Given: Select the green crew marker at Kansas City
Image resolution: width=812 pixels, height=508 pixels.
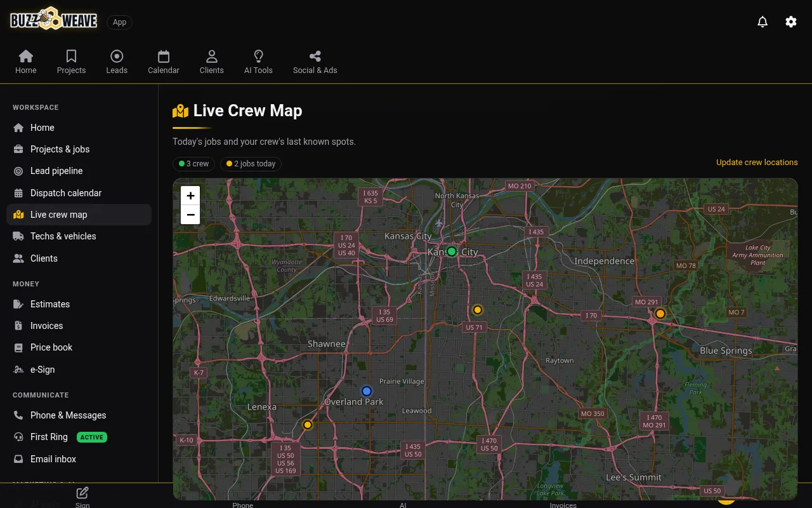Looking at the screenshot, I should point(452,251).
